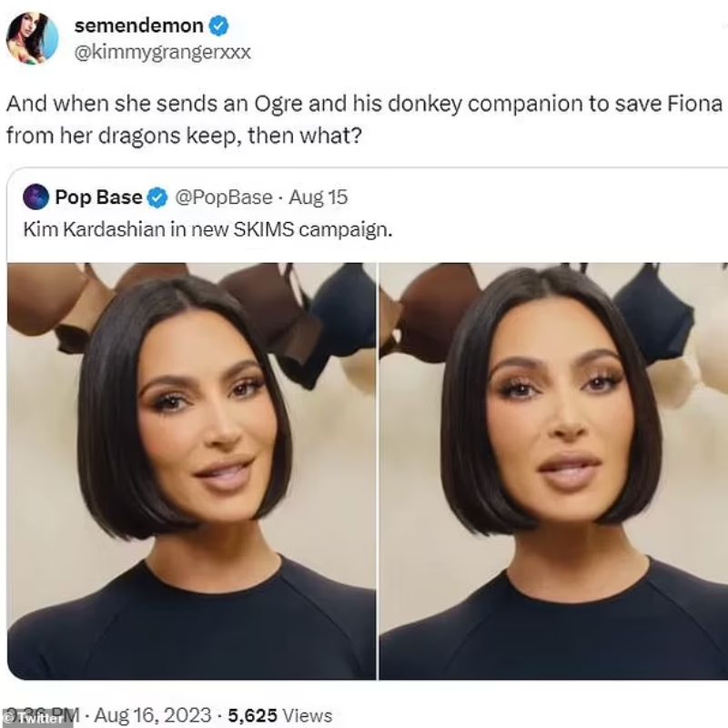Viewport: 728px width, 728px height.
Task: Open the Aug 15 quoted tweet date
Action: pyautogui.click(x=318, y=197)
